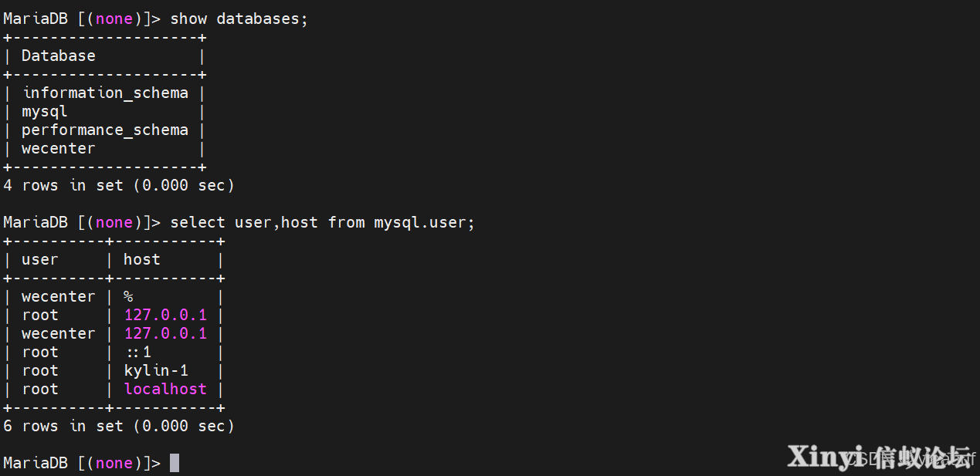Click the terminal cursor block at prompt
Viewport: 980px width, 476px height.
pyautogui.click(x=175, y=463)
